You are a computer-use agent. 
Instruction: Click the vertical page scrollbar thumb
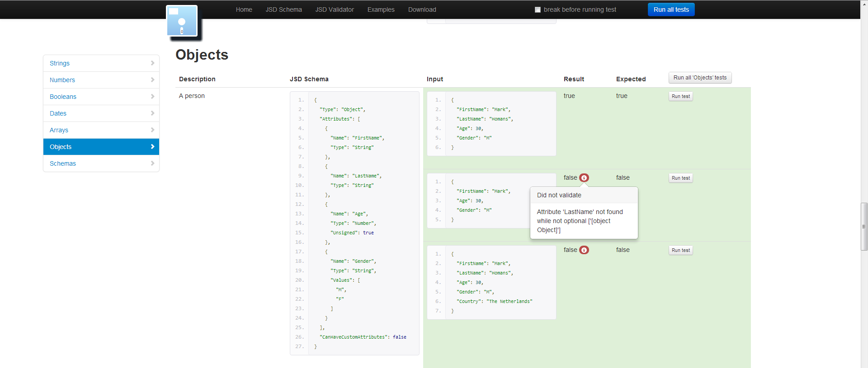coord(864,227)
